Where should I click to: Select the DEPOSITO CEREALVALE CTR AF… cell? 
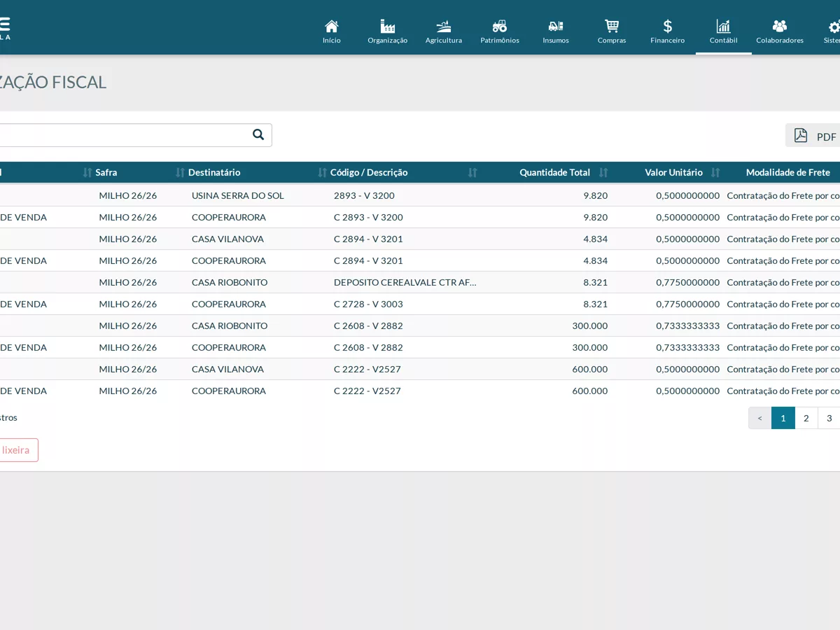[405, 282]
